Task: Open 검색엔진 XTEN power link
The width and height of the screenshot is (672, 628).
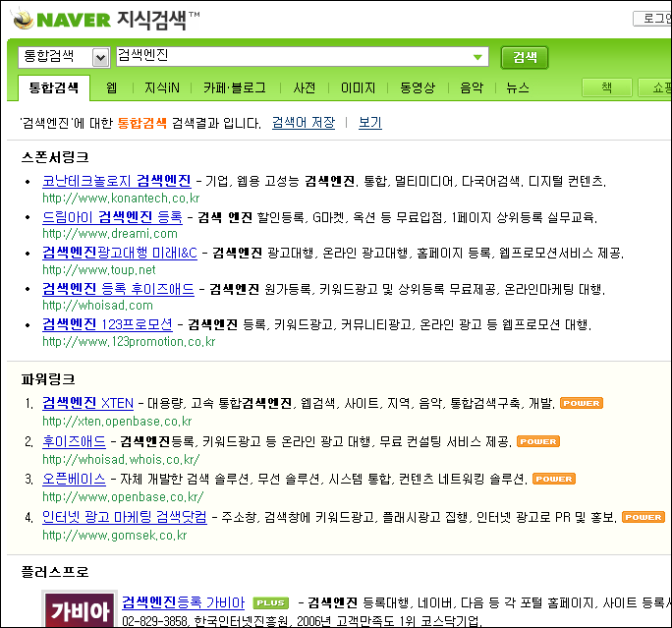Action: point(87,403)
